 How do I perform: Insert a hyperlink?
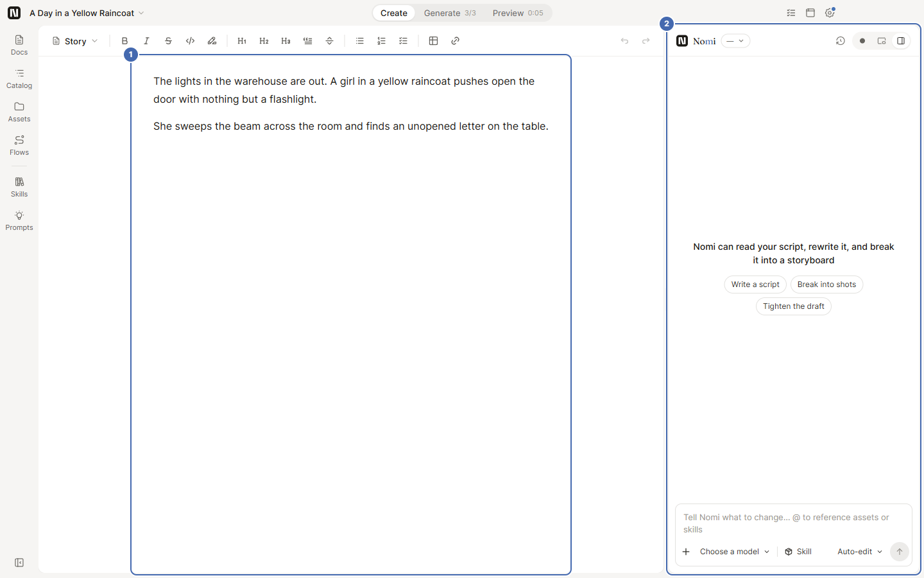point(455,41)
